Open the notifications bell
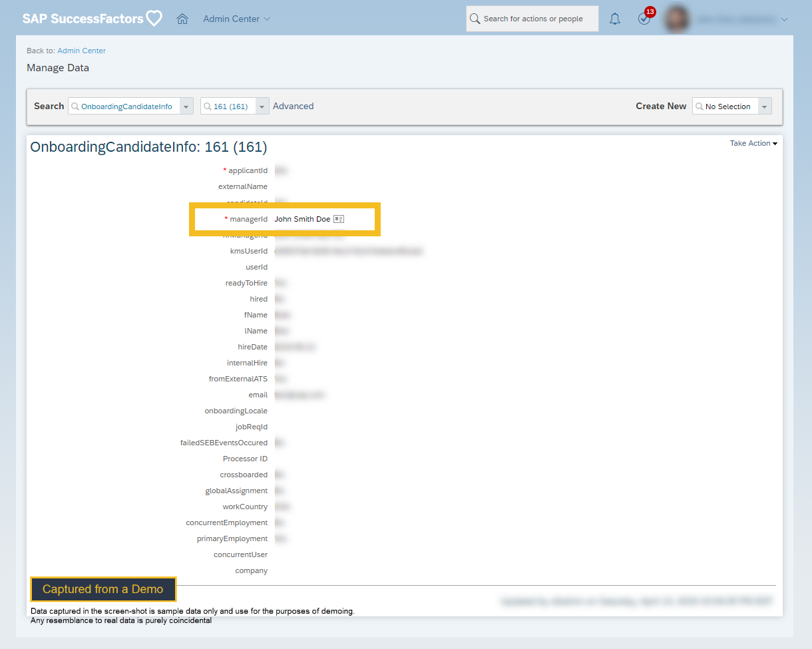The image size is (812, 649). coord(615,19)
